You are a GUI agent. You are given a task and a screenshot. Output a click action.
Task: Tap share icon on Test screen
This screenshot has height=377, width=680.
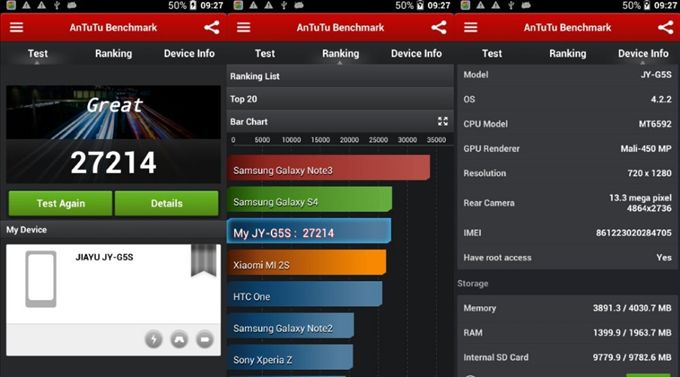pos(212,27)
